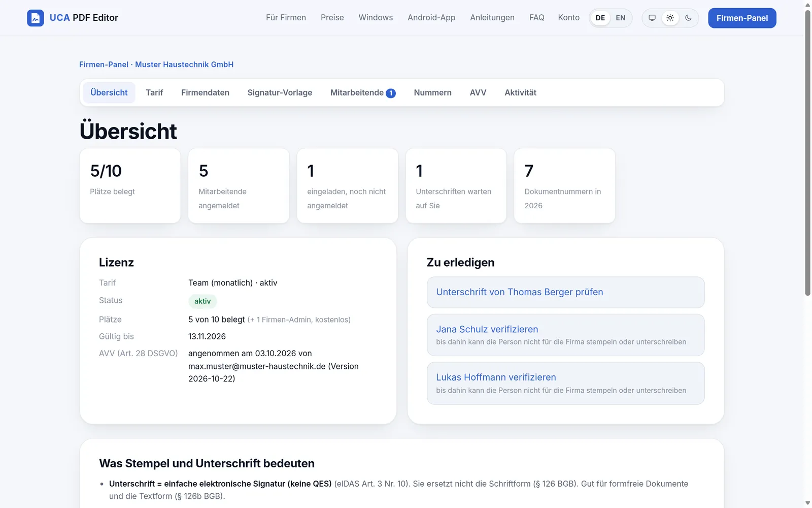Image resolution: width=812 pixels, height=508 pixels.
Task: Click the Lizenz heading
Action: click(116, 263)
